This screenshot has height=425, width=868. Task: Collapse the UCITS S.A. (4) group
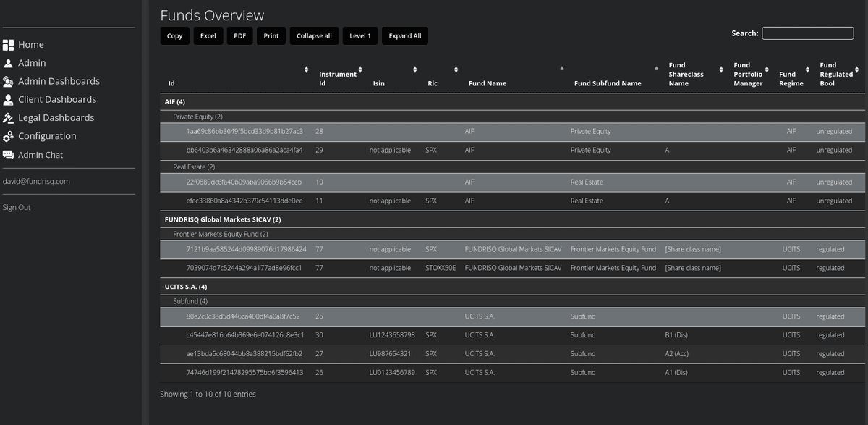[185, 286]
